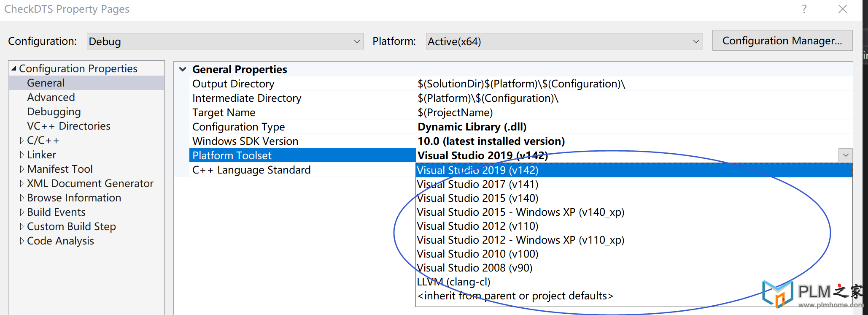Click the Dynamic Library (.dll) value
This screenshot has width=868, height=315.
coord(472,127)
